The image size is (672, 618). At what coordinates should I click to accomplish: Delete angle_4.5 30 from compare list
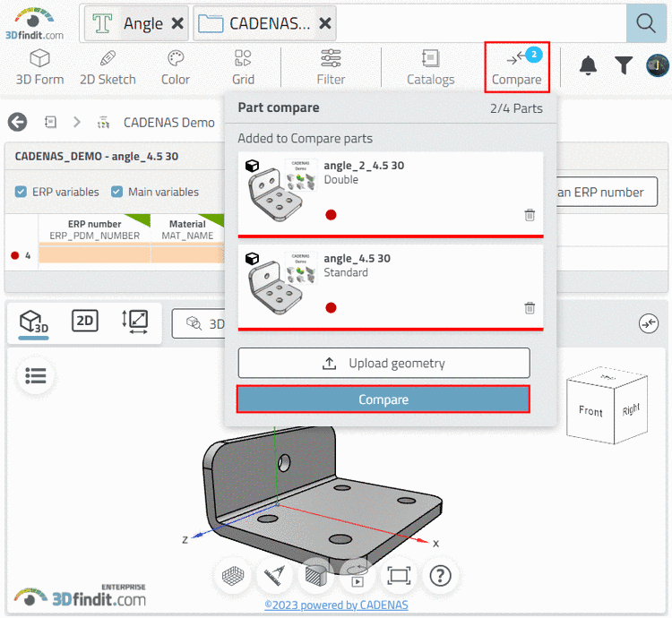tap(530, 308)
